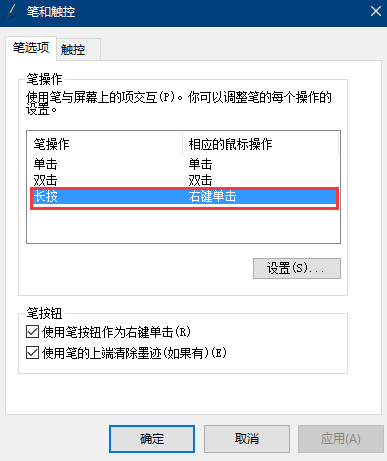Click the 右键单击 cell in the list
387x461 pixels.
point(212,196)
